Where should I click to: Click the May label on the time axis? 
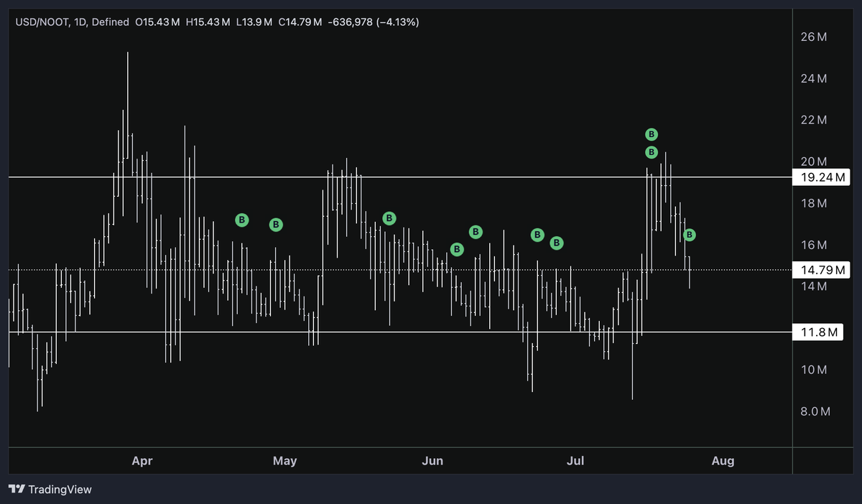point(285,461)
